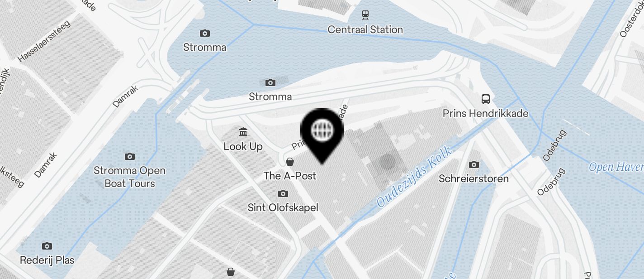Open the Centraal Station label
This screenshot has height=279, width=644.
[x=365, y=30]
